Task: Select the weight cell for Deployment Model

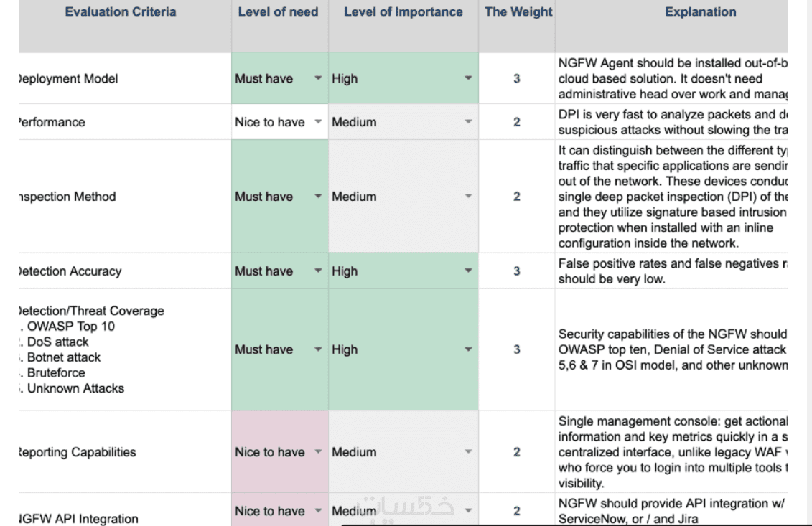Action: pos(516,80)
